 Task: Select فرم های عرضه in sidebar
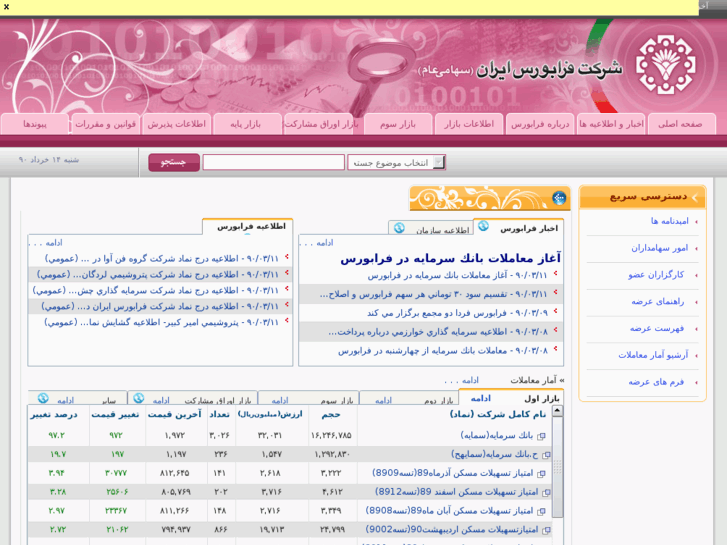point(656,382)
